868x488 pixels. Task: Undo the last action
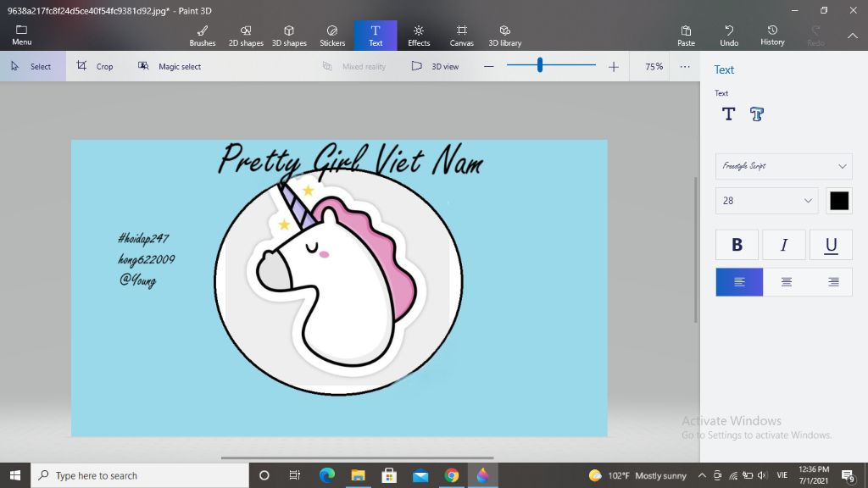729,36
